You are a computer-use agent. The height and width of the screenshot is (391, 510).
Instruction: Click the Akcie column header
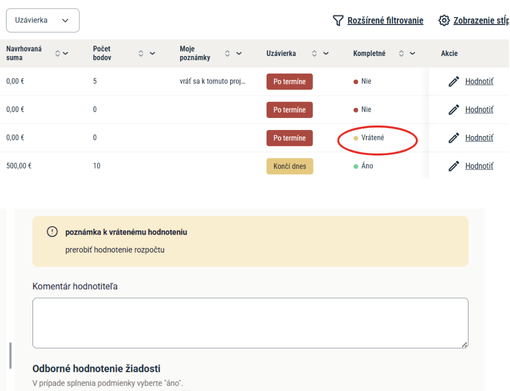tap(449, 53)
